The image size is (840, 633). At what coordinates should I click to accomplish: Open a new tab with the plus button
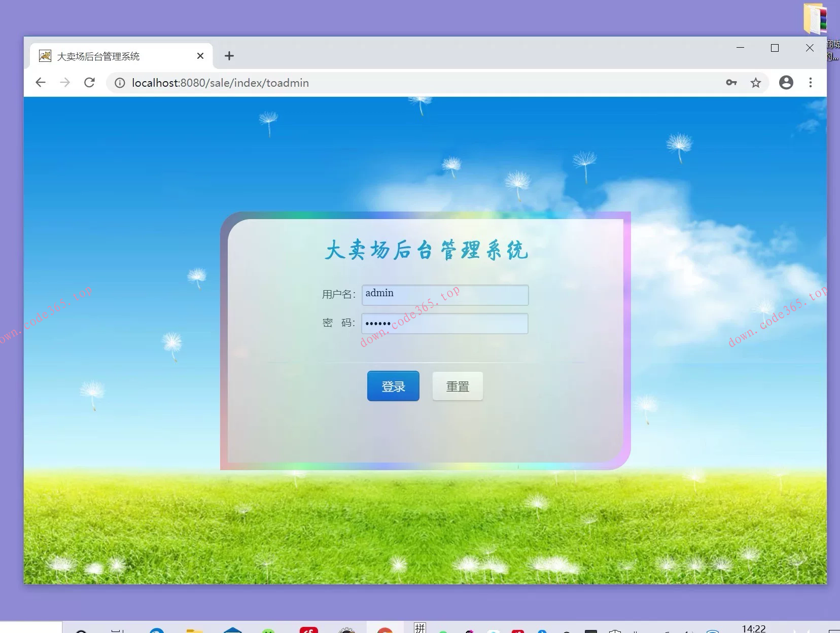[229, 56]
